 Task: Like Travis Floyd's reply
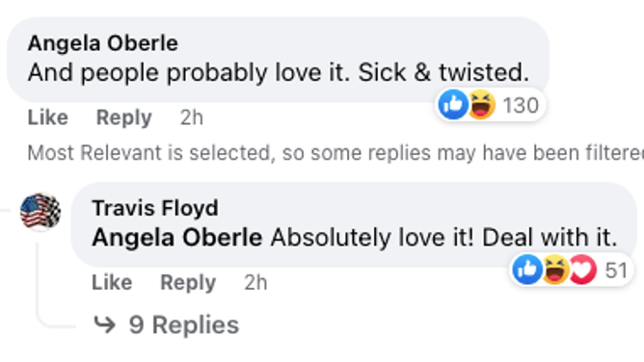[x=112, y=282]
